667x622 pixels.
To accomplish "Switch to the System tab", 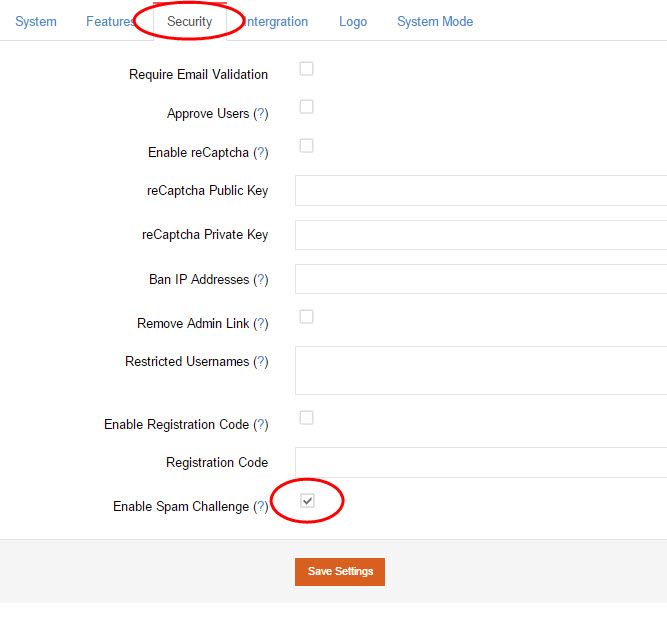I will (36, 22).
